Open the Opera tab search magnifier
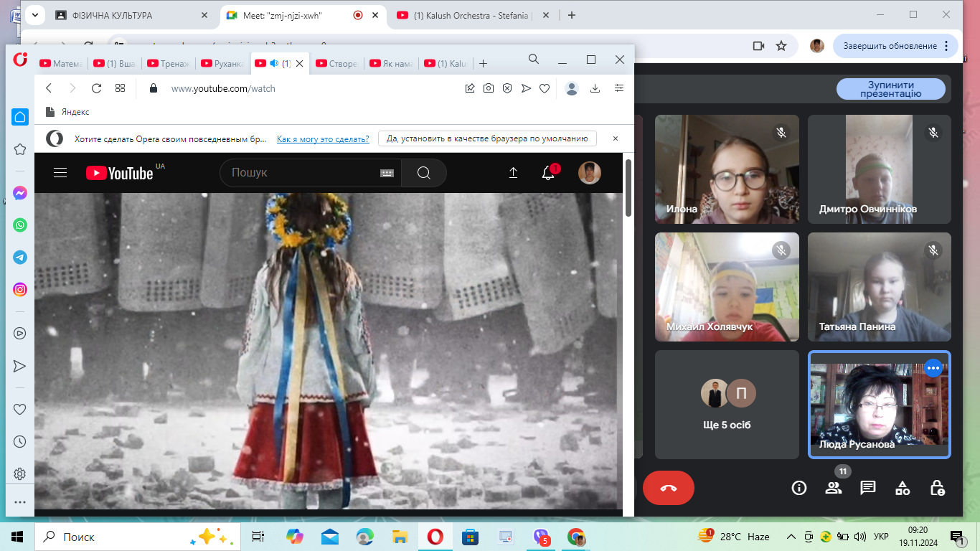Viewport: 980px width, 551px height. click(x=534, y=60)
